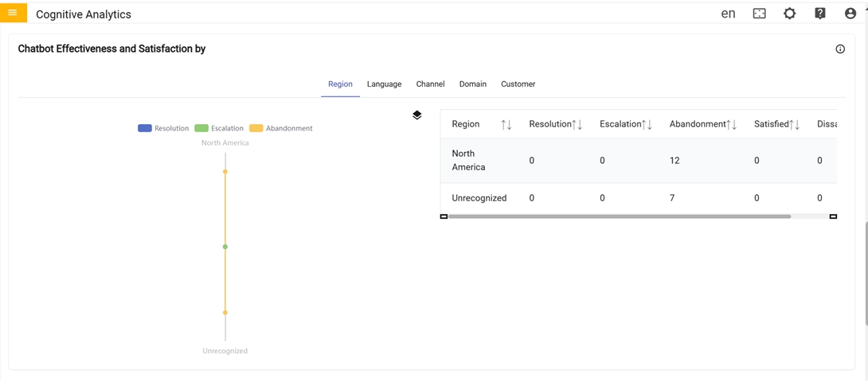Image resolution: width=868 pixels, height=381 pixels.
Task: Open the hamburger navigation menu
Action: coord(13,13)
